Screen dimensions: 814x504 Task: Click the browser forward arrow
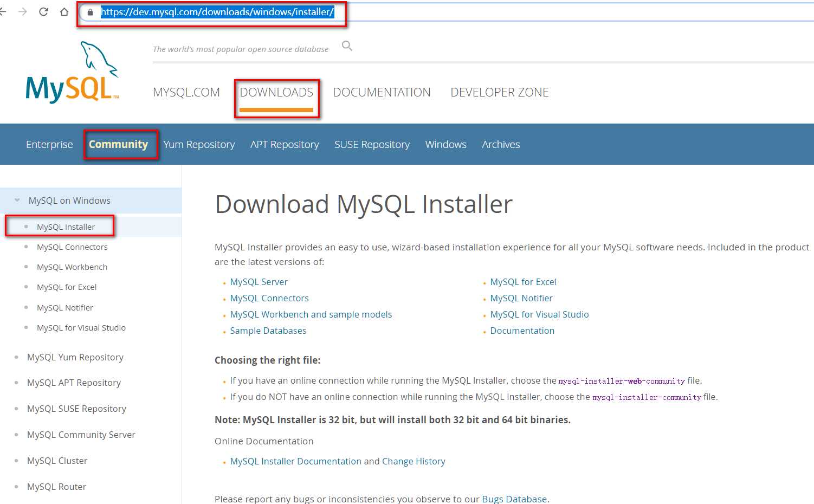[x=23, y=11]
